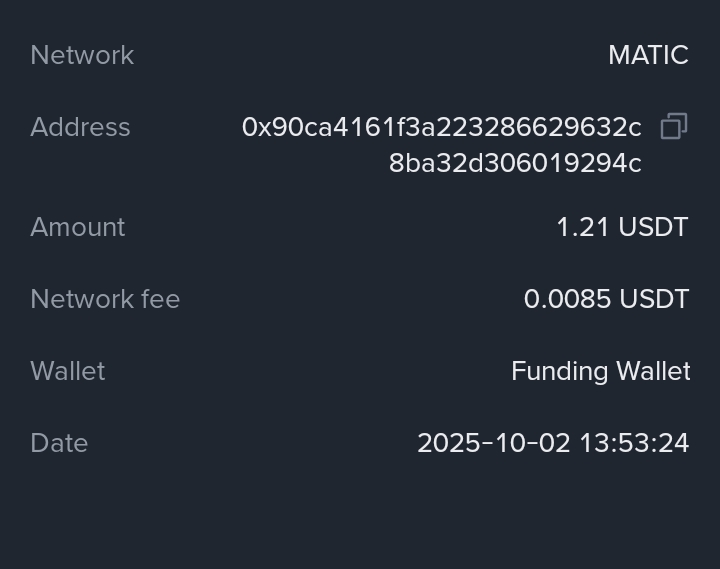
Task: Select the address line starting with 0x90ca
Action: click(x=441, y=127)
